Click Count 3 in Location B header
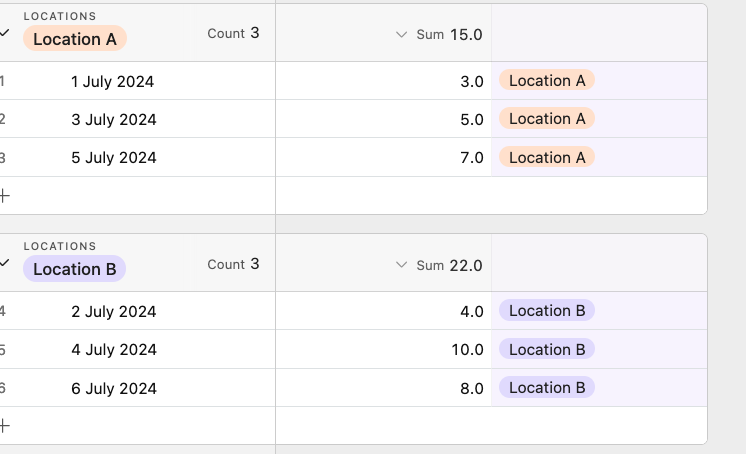Viewport: 746px width, 454px height. point(233,264)
